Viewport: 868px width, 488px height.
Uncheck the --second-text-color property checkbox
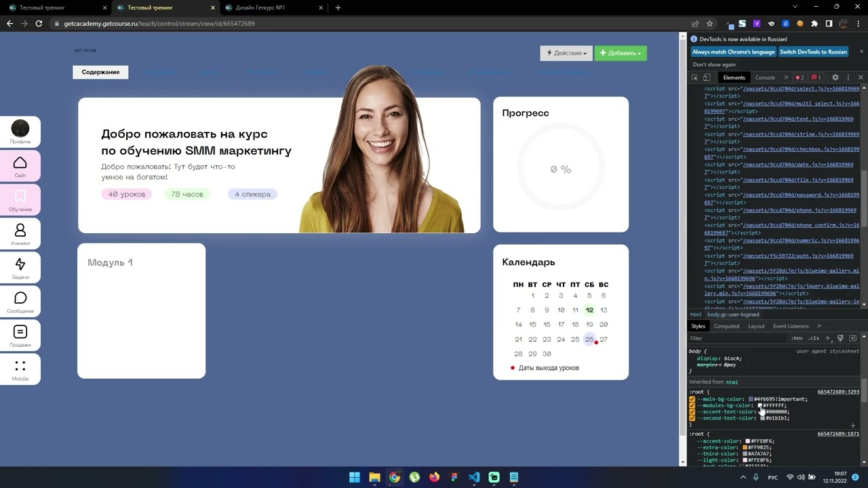pyautogui.click(x=692, y=418)
